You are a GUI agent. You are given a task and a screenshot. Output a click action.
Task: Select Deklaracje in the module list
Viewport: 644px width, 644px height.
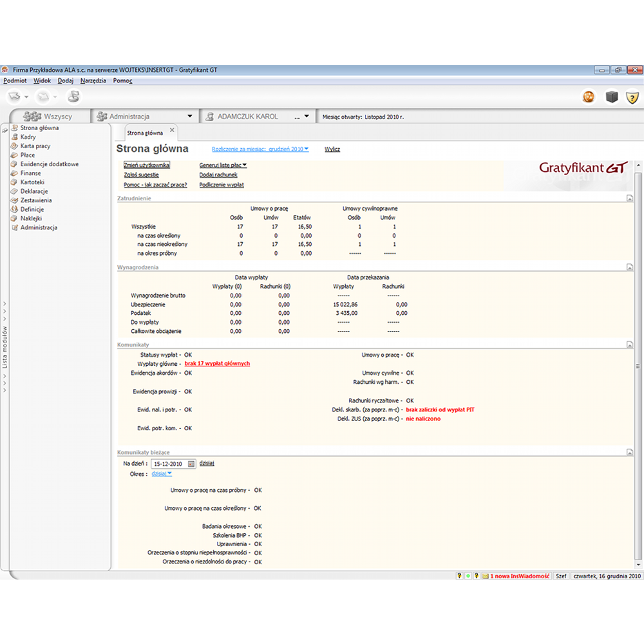pyautogui.click(x=33, y=191)
